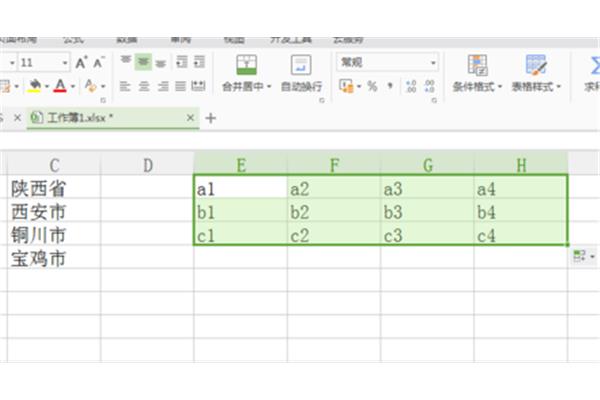Apply percent style format
The image size is (600, 400).
click(372, 86)
